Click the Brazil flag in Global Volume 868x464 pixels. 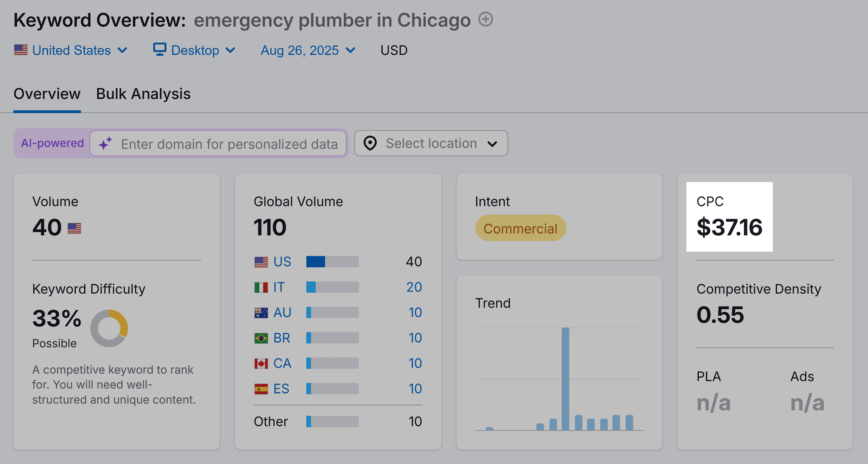click(261, 338)
